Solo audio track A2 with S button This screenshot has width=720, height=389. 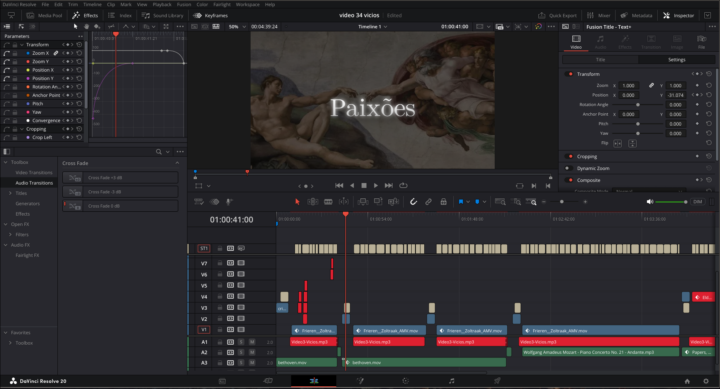241,353
